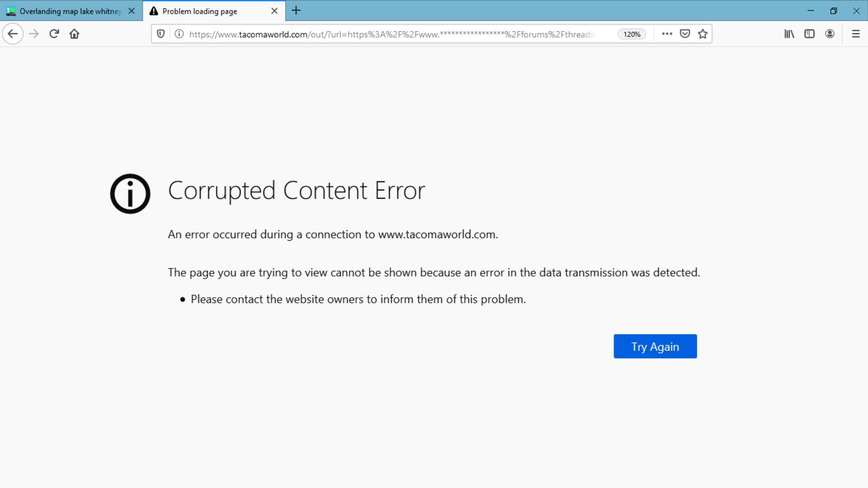Show the sidebars panel
This screenshot has width=868, height=488.
(810, 34)
